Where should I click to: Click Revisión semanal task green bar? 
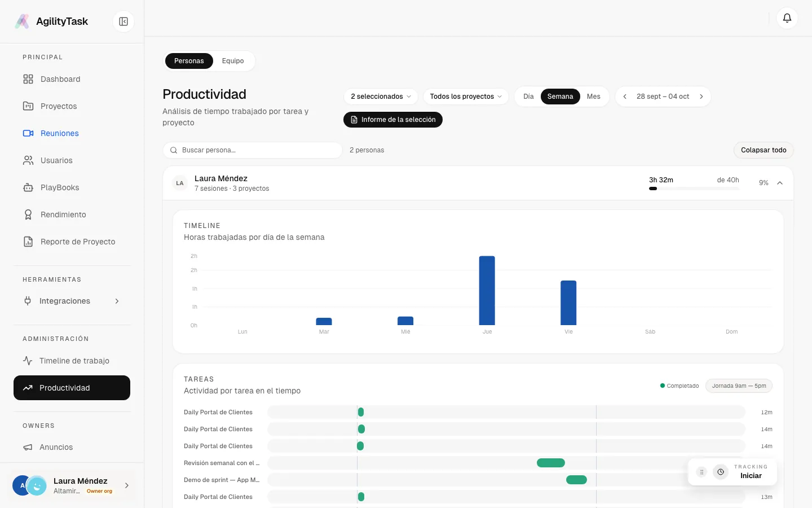pos(551,463)
